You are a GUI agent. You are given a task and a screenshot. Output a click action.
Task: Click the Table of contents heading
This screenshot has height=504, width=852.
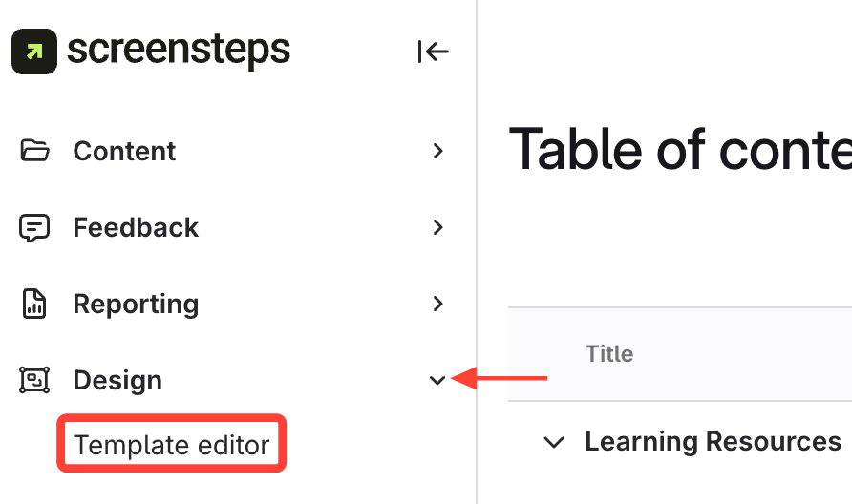click(x=680, y=150)
